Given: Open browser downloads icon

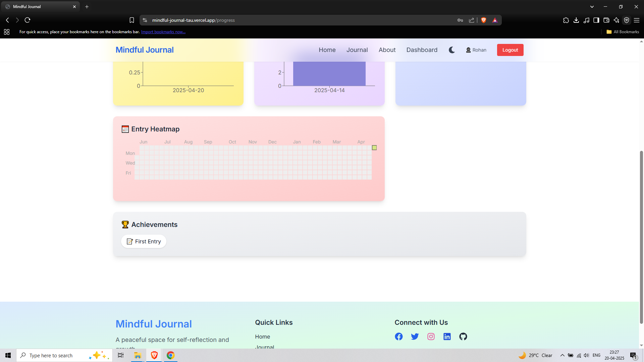Looking at the screenshot, I should 576,20.
